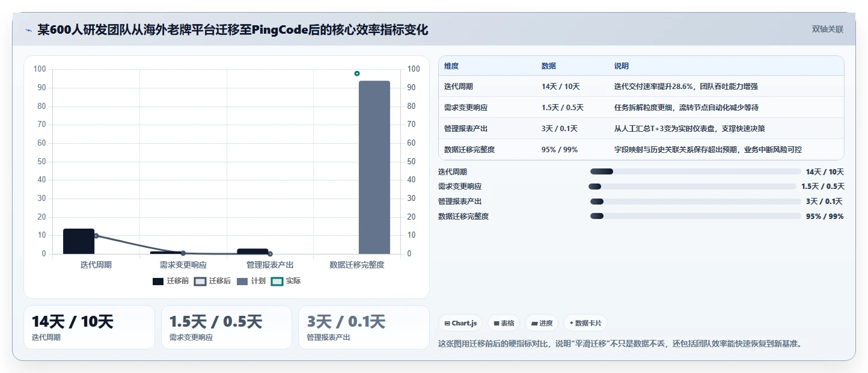Click the 3天 / 0.1天 table cell

point(560,129)
